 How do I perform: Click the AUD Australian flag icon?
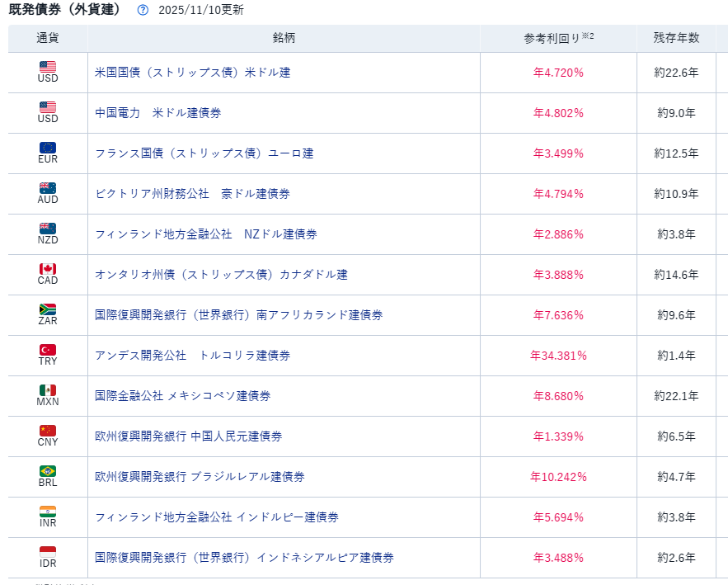tap(48, 188)
